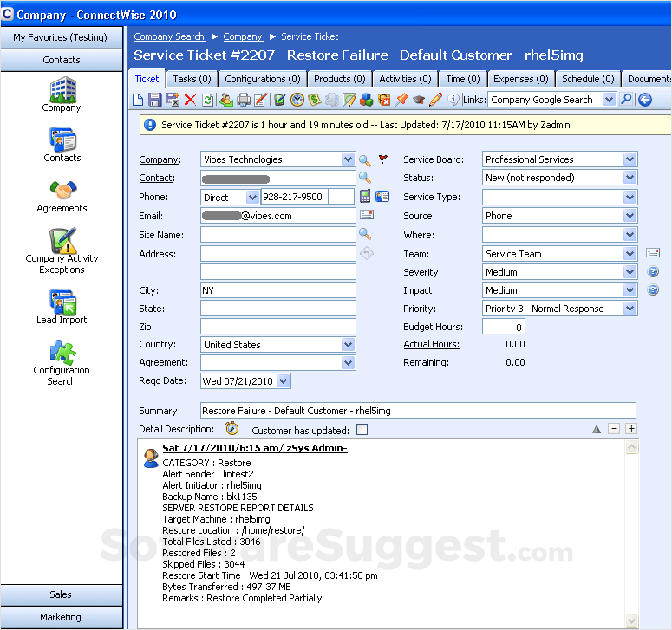
Task: Click the Save disk icon in toolbar
Action: [155, 100]
